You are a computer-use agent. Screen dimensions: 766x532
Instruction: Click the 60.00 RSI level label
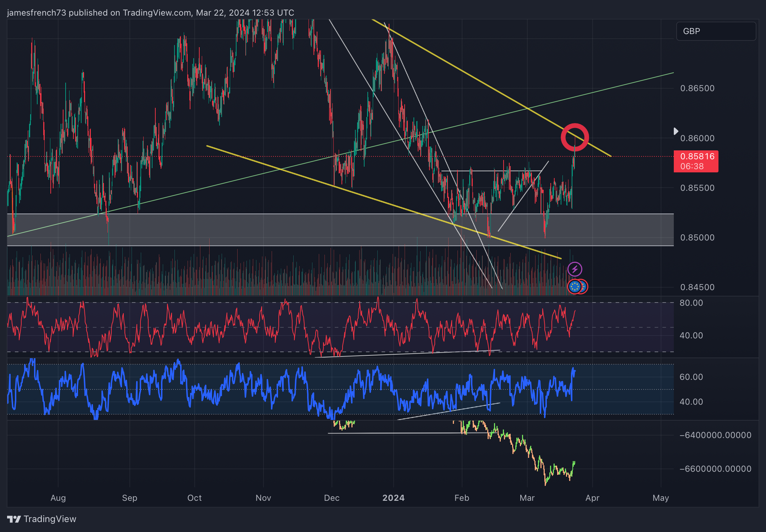tap(691, 377)
